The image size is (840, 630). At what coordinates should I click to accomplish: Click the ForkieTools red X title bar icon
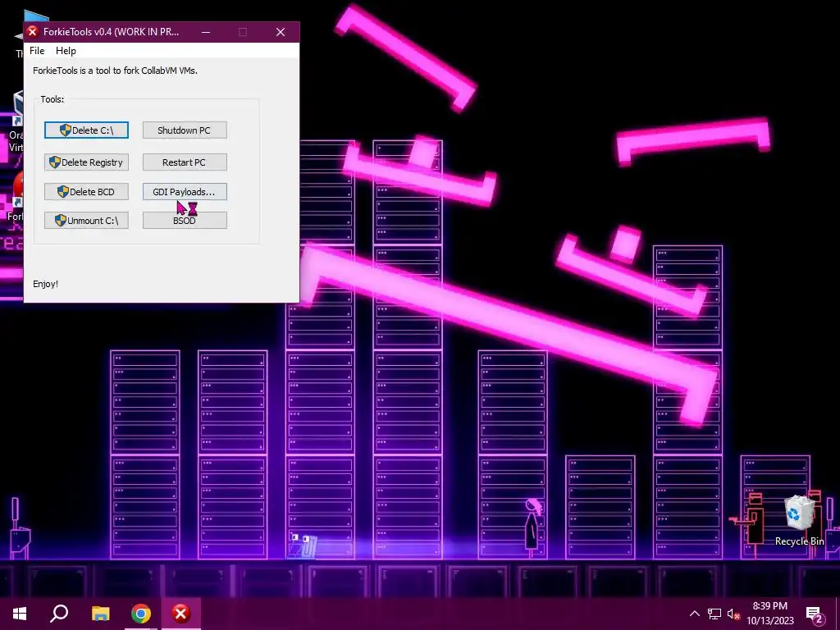click(x=33, y=32)
